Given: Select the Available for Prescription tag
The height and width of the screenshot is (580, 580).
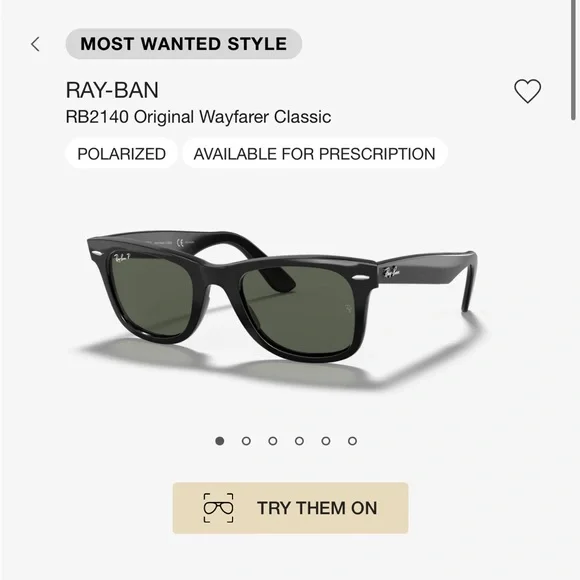Looking at the screenshot, I should 314,154.
